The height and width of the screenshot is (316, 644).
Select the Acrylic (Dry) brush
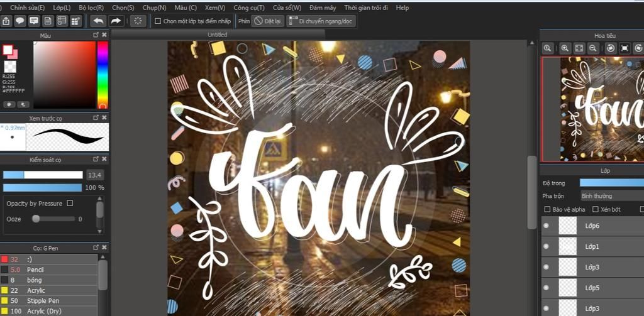[49, 311]
